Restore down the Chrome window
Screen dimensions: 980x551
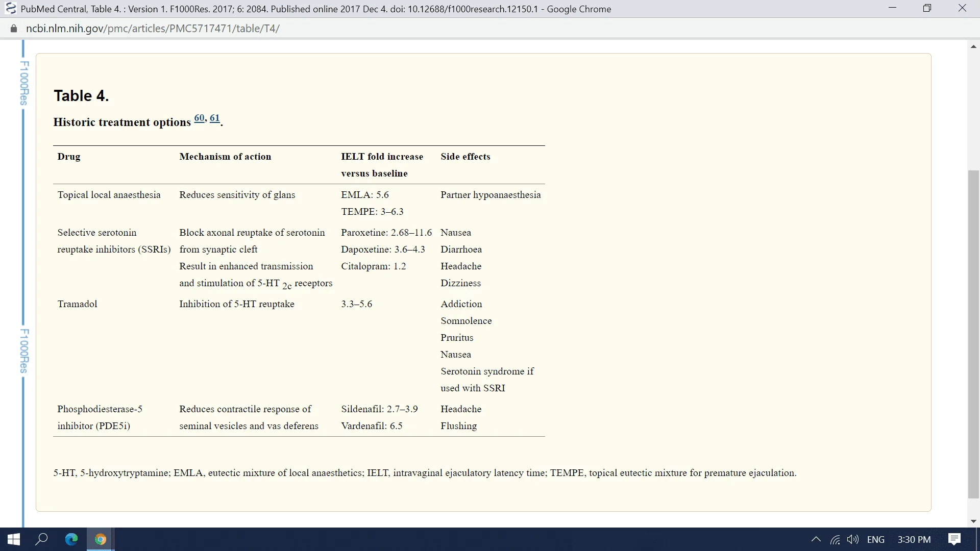click(x=927, y=8)
